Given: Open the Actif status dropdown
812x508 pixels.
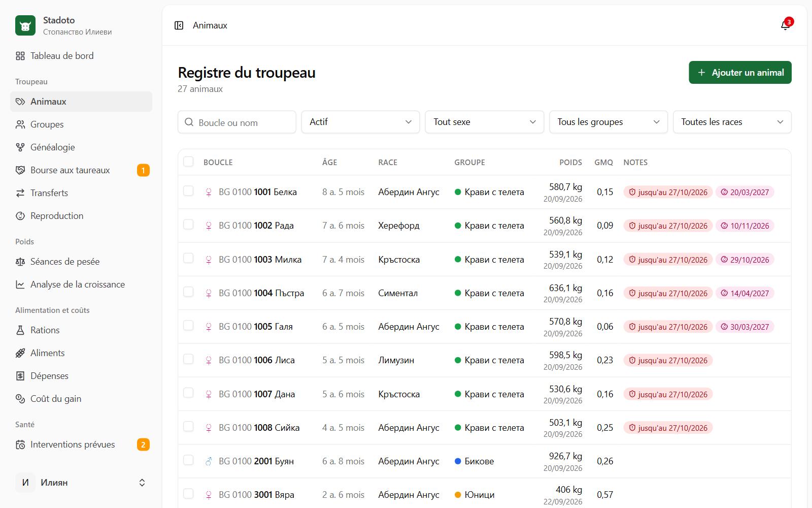Looking at the screenshot, I should pos(361,122).
